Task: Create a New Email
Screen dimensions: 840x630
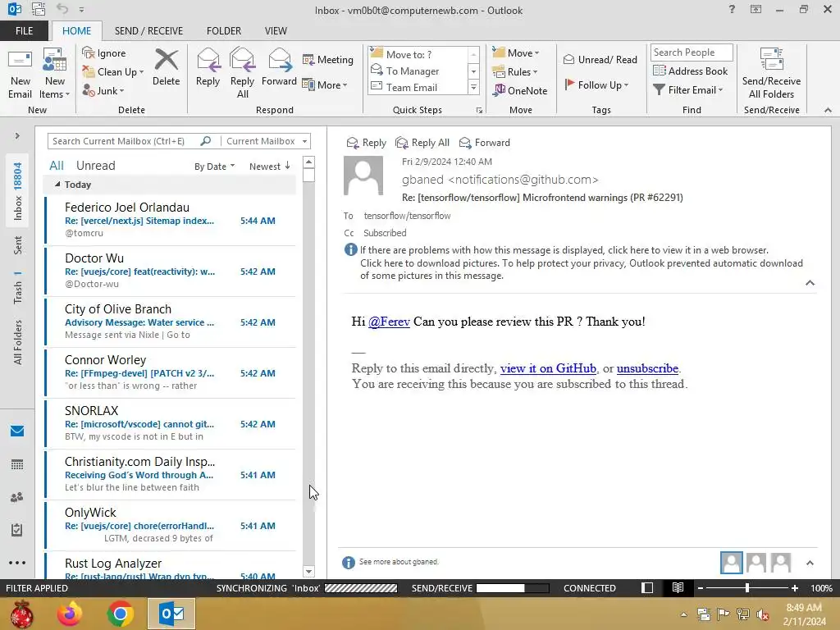Action: click(x=21, y=73)
